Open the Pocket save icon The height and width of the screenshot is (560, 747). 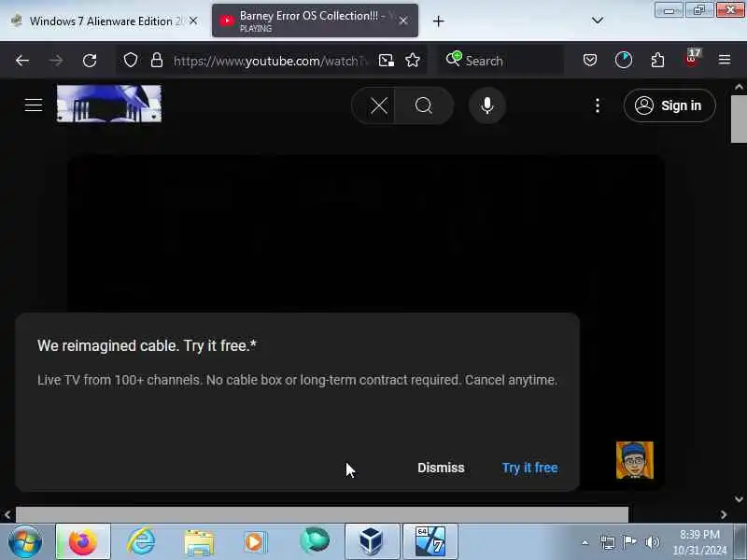[x=590, y=60]
